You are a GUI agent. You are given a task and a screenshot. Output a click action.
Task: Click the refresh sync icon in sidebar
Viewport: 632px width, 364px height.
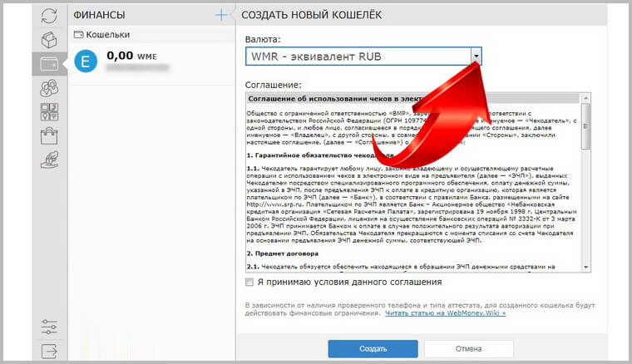coord(49,16)
